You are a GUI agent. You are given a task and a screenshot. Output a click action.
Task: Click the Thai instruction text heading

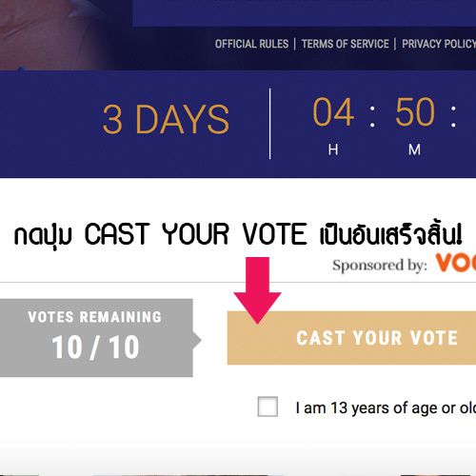pos(238,234)
